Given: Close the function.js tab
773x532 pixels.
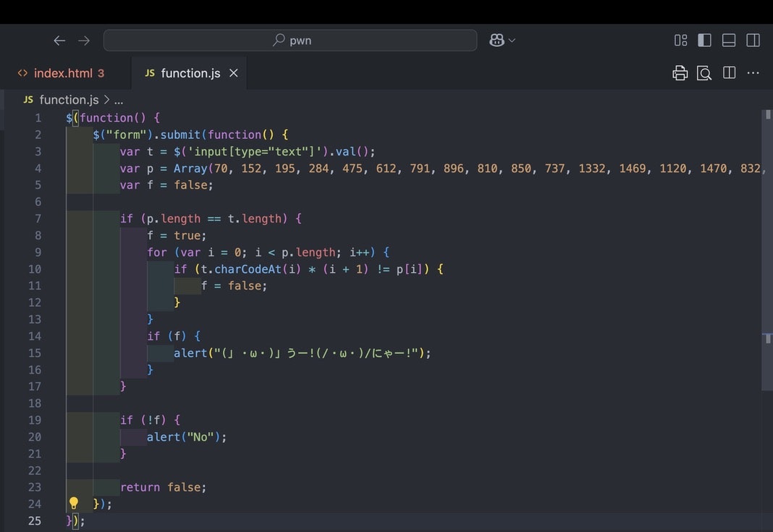Looking at the screenshot, I should pos(234,73).
